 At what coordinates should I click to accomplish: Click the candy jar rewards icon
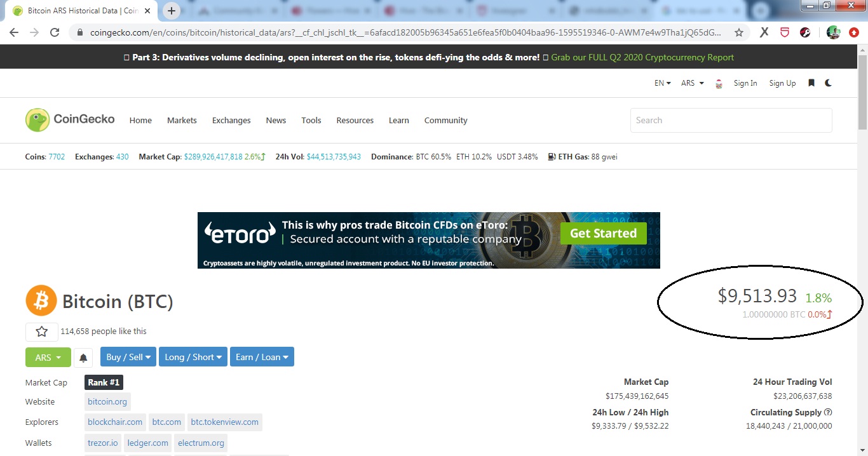[x=719, y=83]
